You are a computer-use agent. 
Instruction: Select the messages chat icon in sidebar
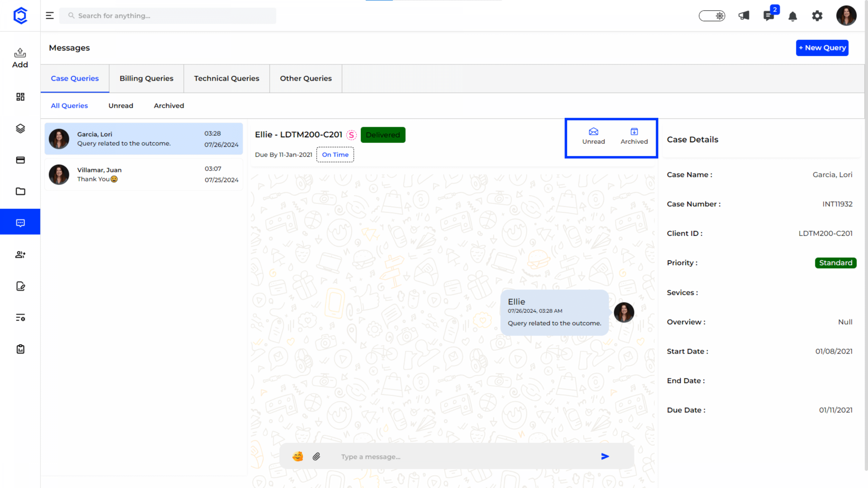(20, 223)
